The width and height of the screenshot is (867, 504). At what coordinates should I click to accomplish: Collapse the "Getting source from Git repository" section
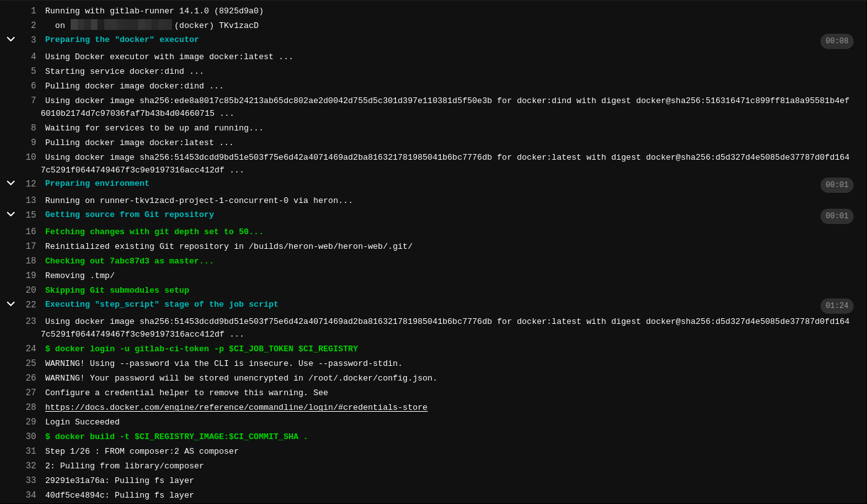click(10, 214)
